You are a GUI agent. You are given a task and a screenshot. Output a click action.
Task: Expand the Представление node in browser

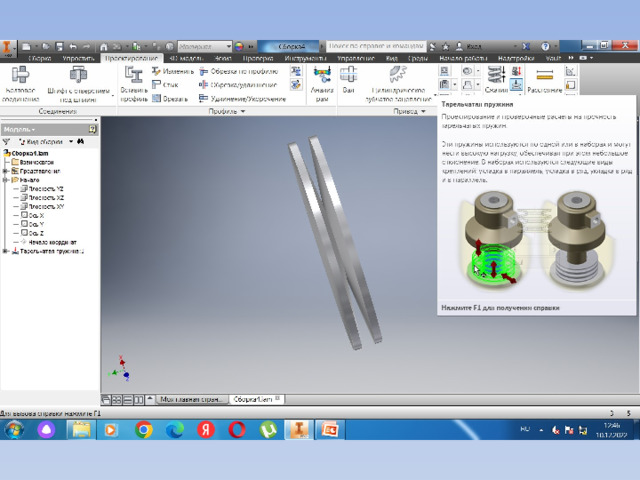coord(6,171)
